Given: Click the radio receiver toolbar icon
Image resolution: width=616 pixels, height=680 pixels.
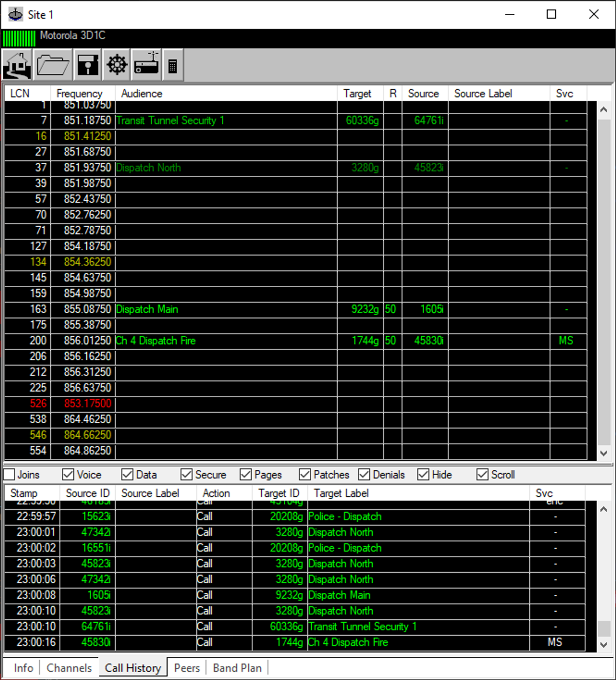Looking at the screenshot, I should pos(146,65).
